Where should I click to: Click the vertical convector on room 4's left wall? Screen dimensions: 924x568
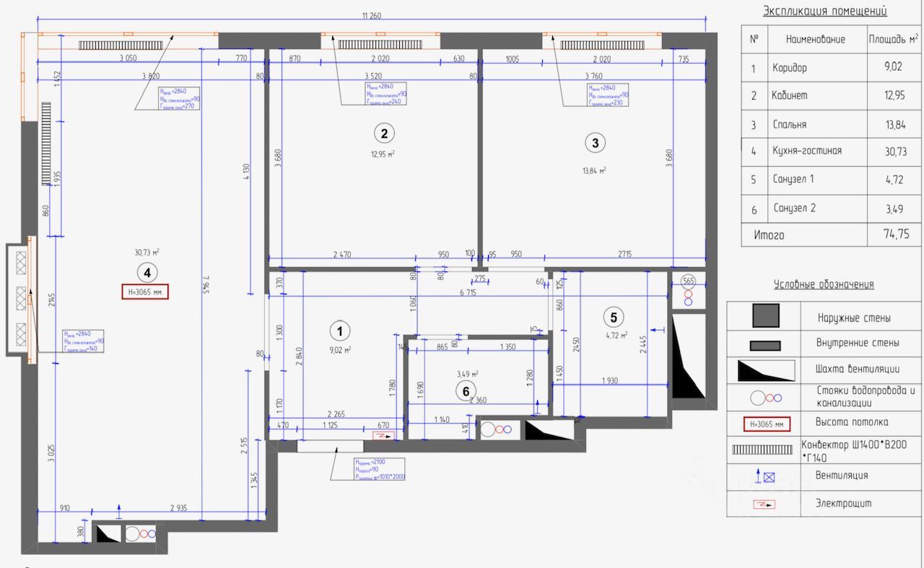[45, 143]
